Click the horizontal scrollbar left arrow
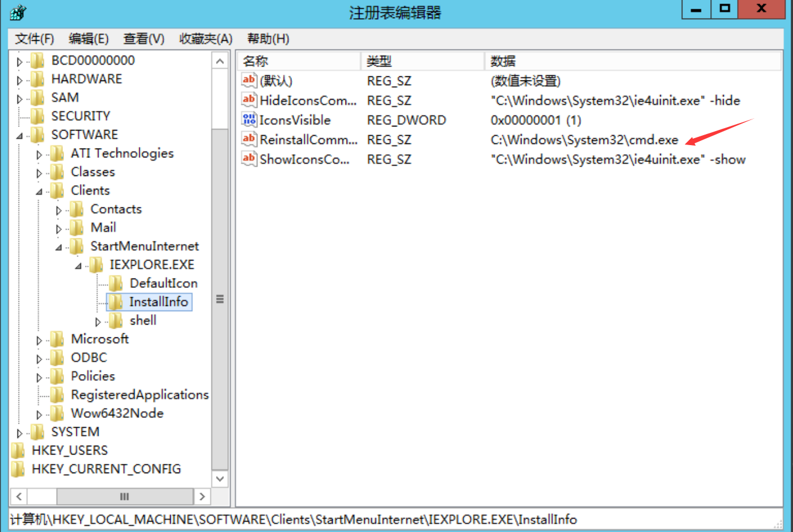The image size is (793, 532). [19, 496]
